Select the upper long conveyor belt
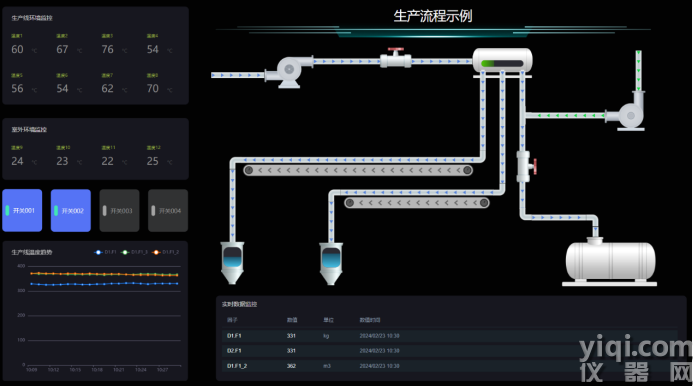Image resolution: width=693 pixels, height=386 pixels. pyautogui.click(x=358, y=170)
